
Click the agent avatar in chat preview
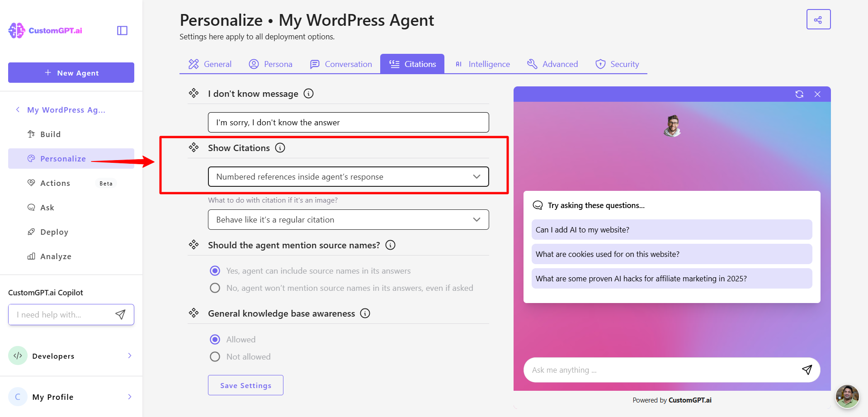672,126
